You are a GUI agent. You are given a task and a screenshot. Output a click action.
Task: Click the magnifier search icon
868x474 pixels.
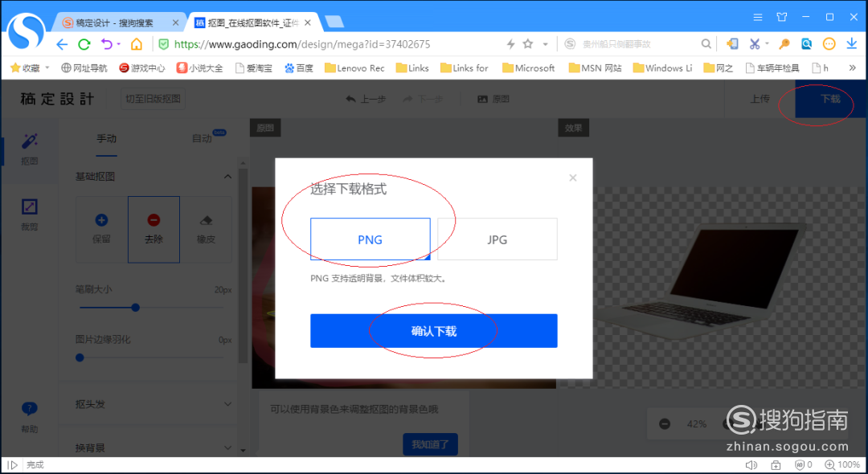(706, 43)
